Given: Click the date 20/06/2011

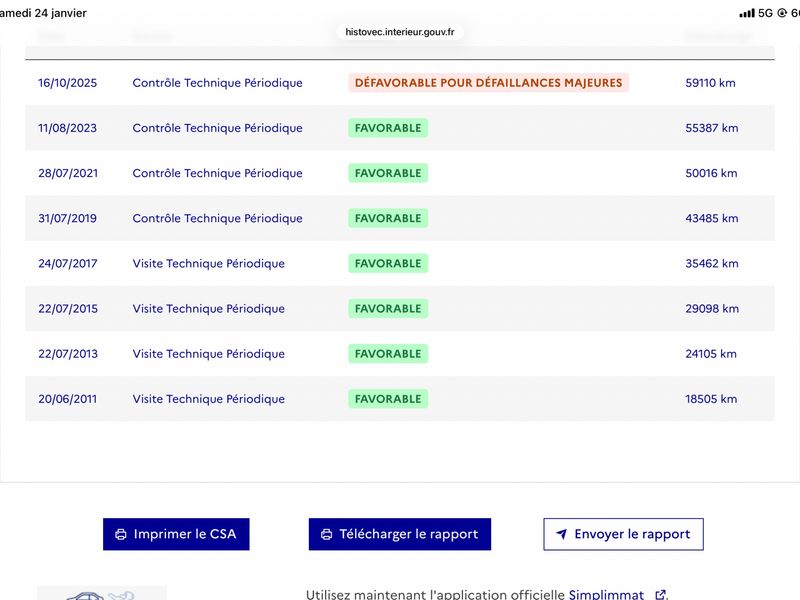Looking at the screenshot, I should (x=67, y=399).
